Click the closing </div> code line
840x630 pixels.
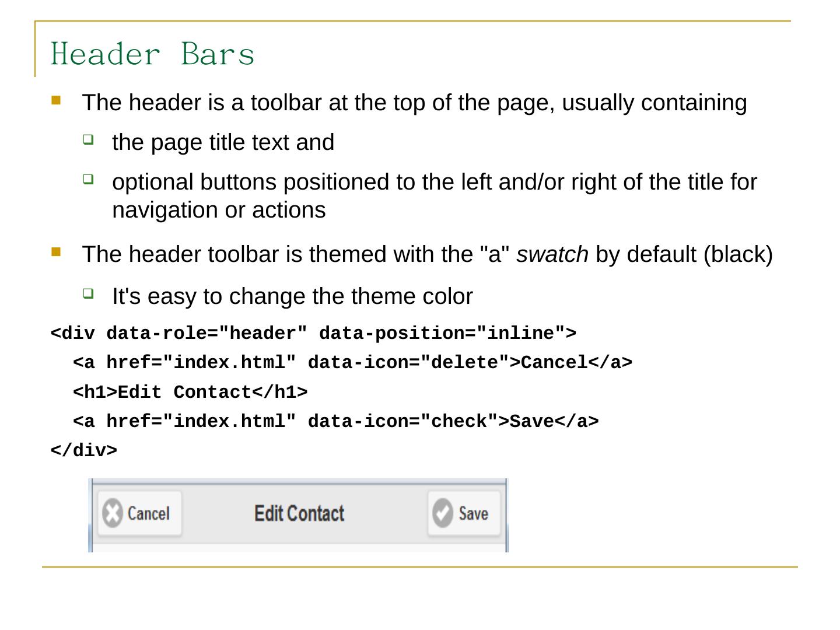[x=84, y=450]
